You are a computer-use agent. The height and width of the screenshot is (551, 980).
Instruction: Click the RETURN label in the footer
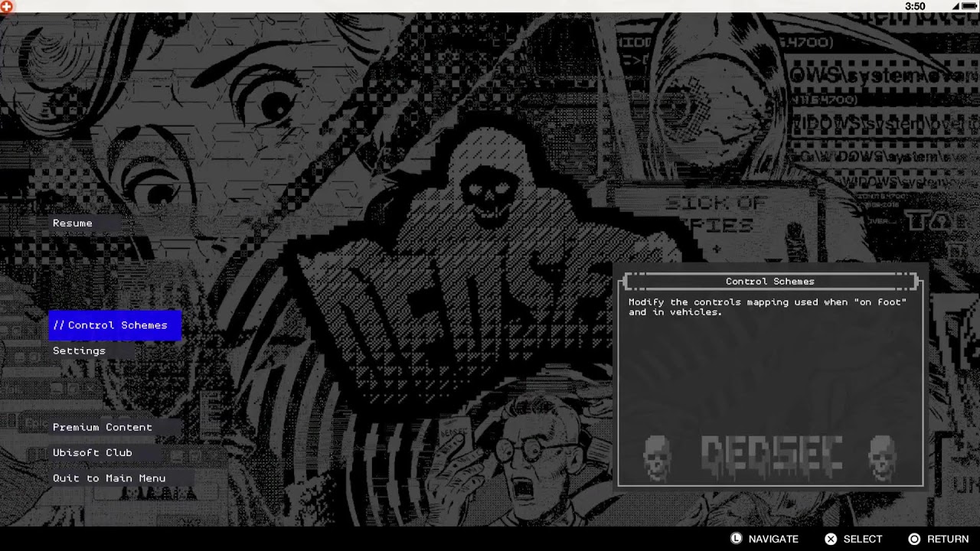click(x=948, y=540)
